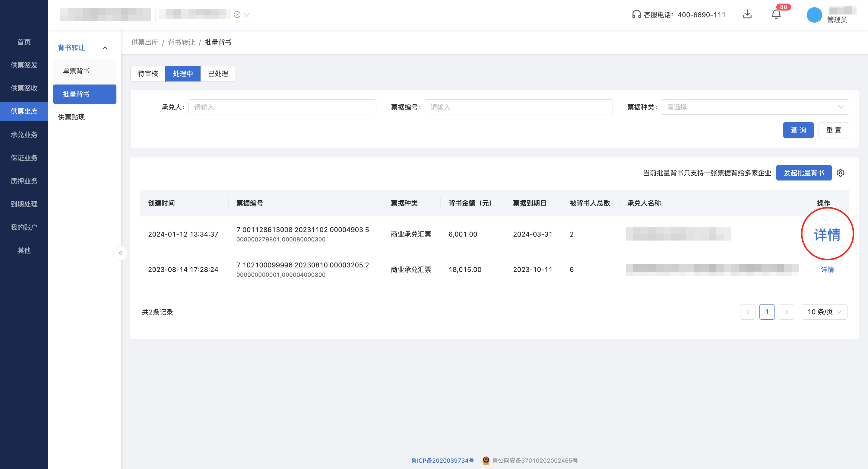Image resolution: width=868 pixels, height=469 pixels.
Task: Open notifications bell with 80 badge
Action: [x=776, y=14]
